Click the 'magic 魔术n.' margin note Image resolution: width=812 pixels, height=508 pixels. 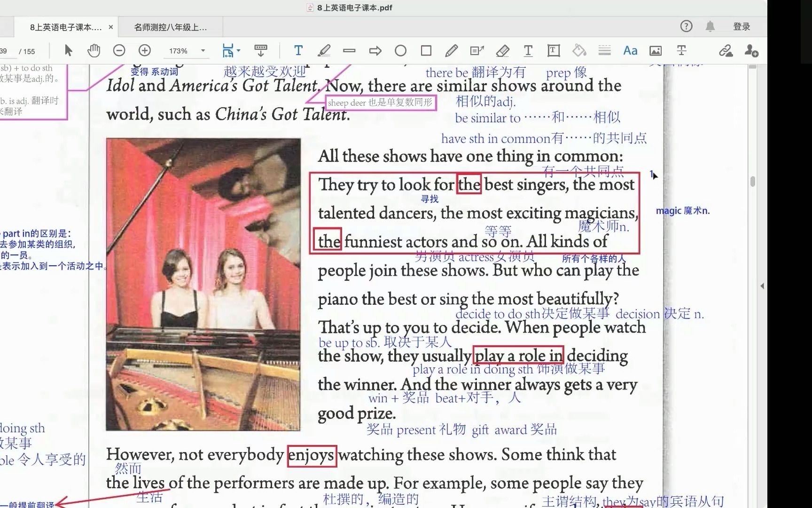point(683,211)
